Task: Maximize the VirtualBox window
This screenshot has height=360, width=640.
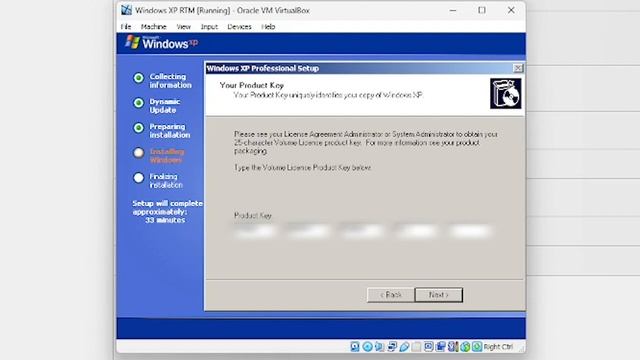Action: click(x=482, y=10)
